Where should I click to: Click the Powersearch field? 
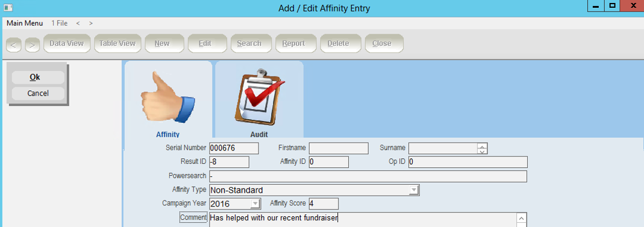click(368, 176)
